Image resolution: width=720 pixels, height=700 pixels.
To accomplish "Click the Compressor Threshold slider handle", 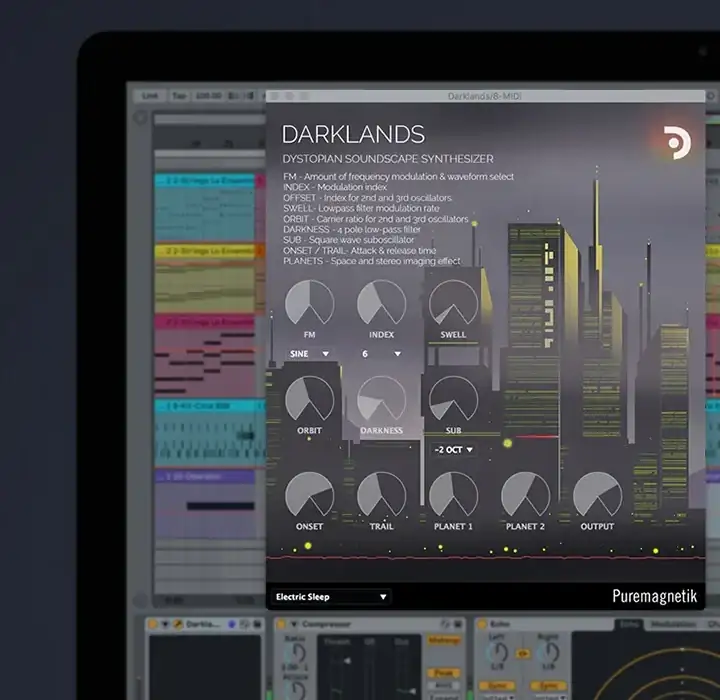I will click(348, 661).
